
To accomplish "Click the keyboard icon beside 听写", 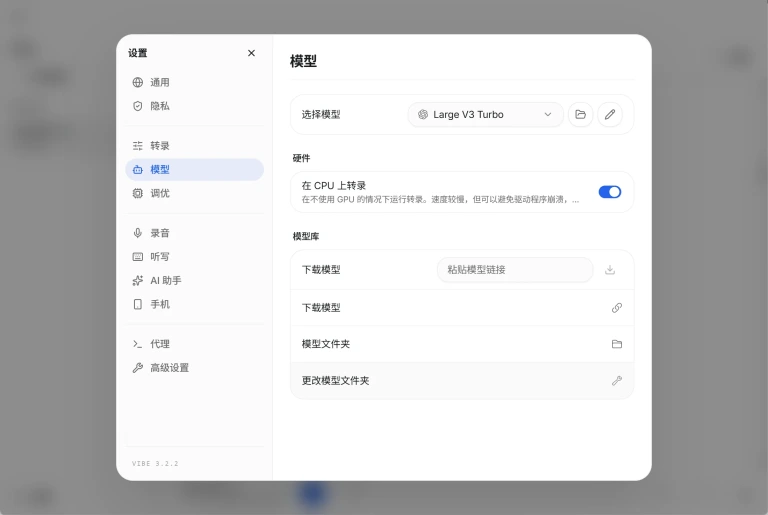I will click(x=138, y=257).
